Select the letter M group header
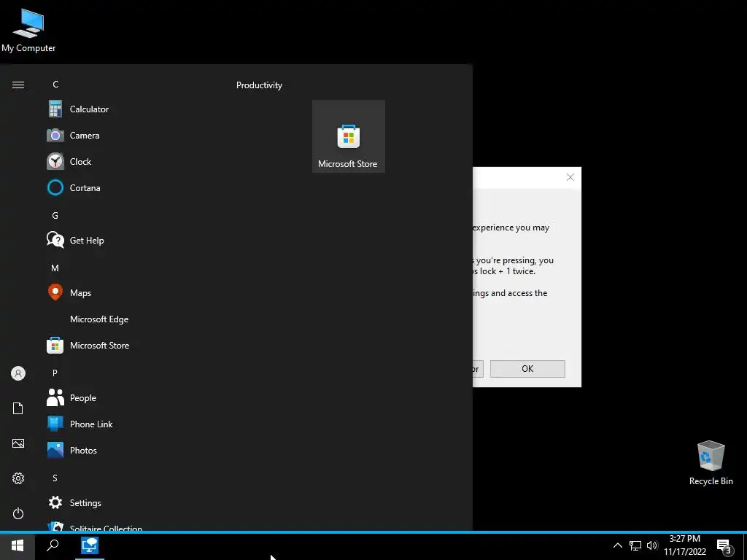This screenshot has width=747, height=560. (x=55, y=268)
